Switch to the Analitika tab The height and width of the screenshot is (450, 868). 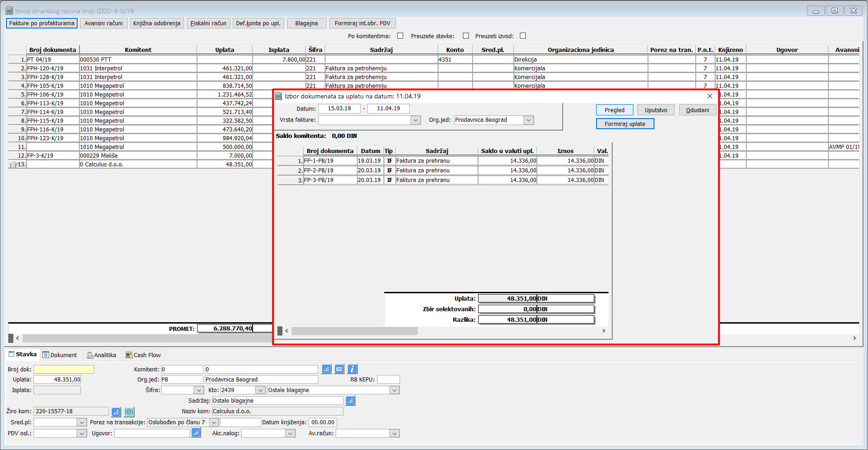pyautogui.click(x=101, y=355)
